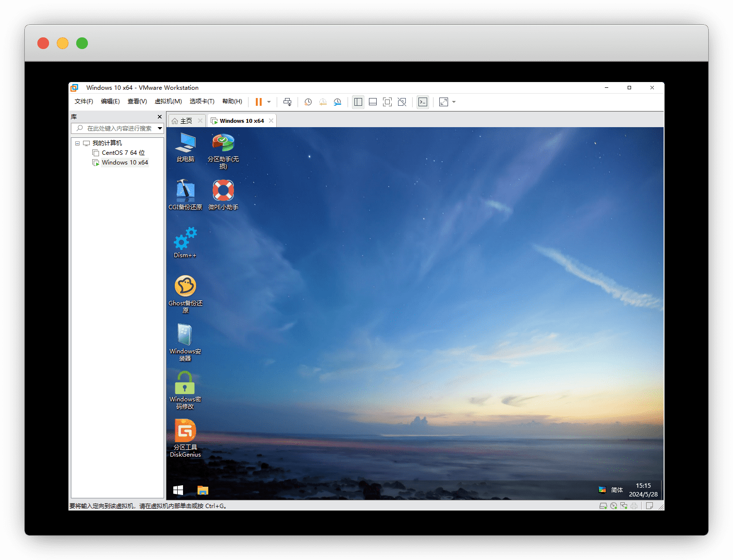Toggle the Unity mode toolbar button
The image size is (733, 560).
pyautogui.click(x=402, y=102)
